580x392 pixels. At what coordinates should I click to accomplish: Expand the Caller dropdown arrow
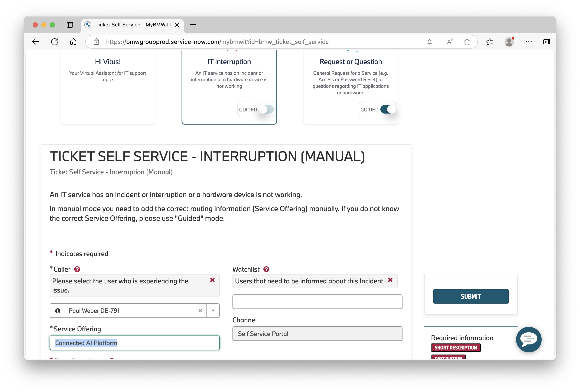[213, 311]
